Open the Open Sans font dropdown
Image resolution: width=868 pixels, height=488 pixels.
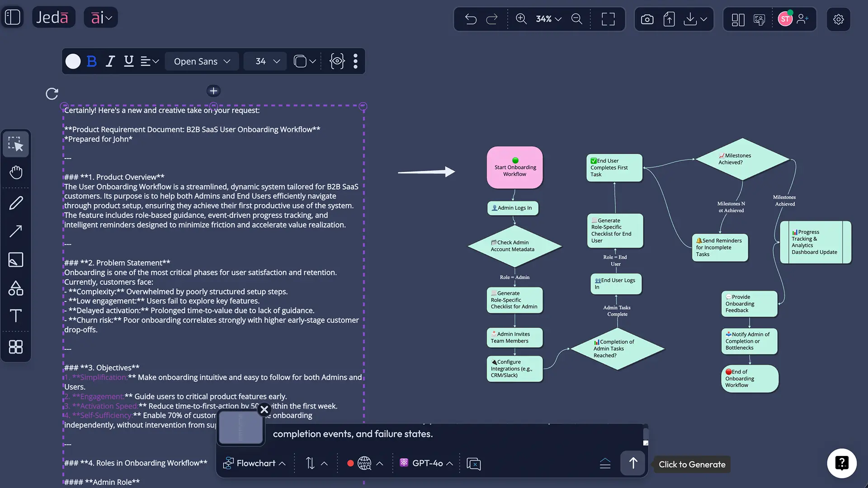[202, 61]
